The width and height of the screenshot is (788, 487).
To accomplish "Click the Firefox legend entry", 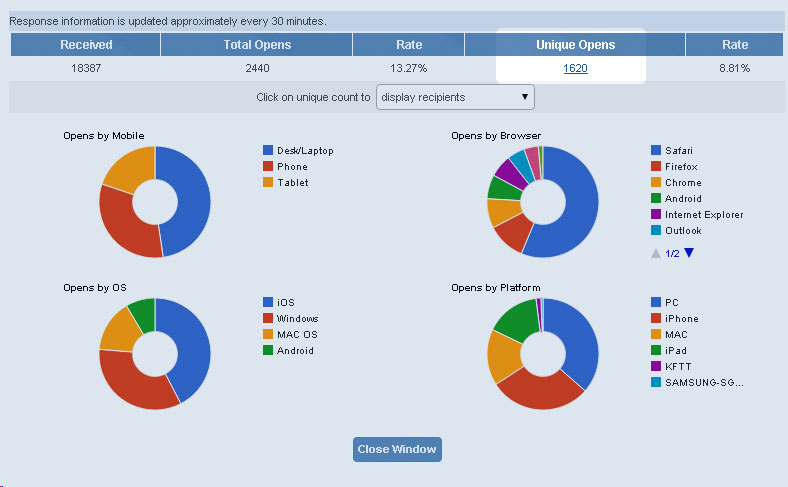I will click(674, 166).
